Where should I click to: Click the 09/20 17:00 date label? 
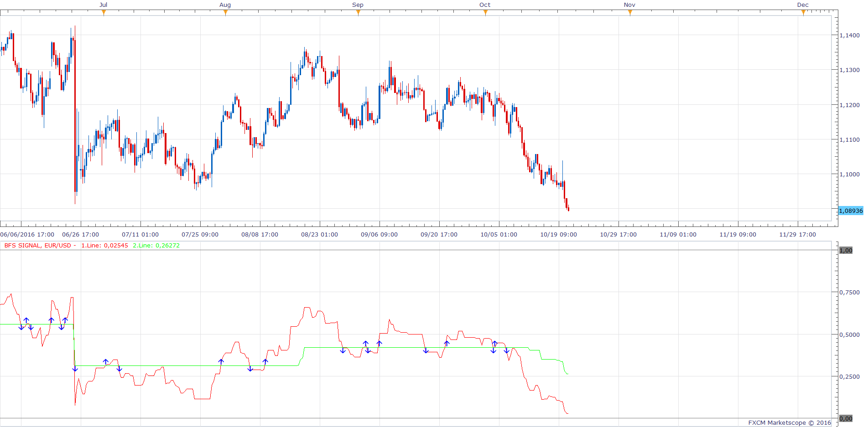pyautogui.click(x=439, y=235)
